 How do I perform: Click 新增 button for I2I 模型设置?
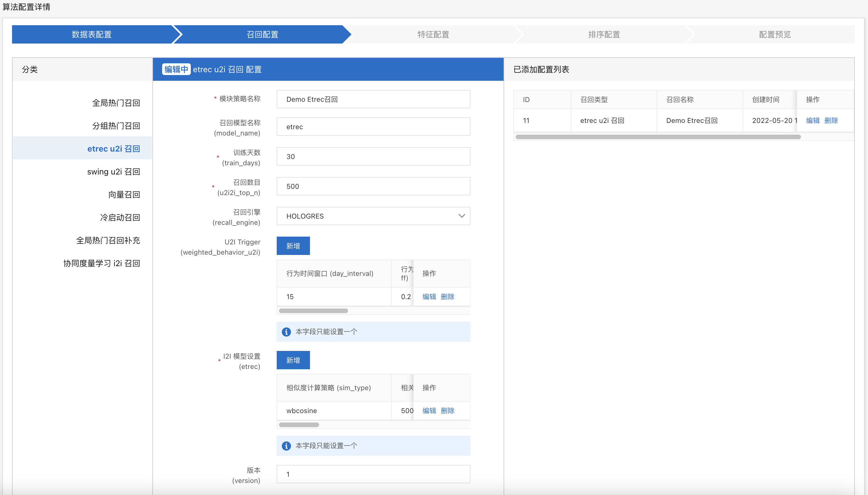click(x=293, y=360)
